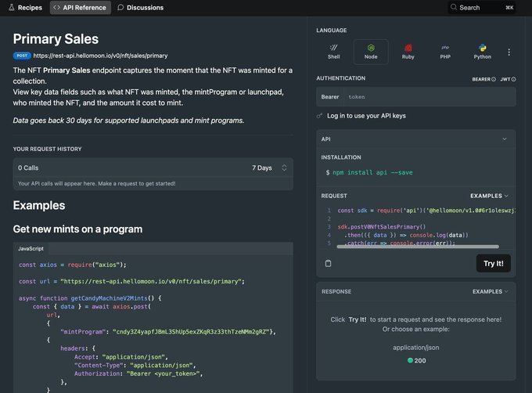Select Shell language icon
This screenshot has width=532, height=393.
[334, 52]
